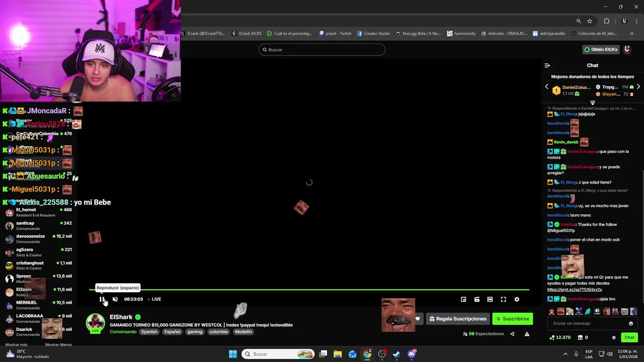This screenshot has height=362, width=644.
Task: Bookmark this page with the star icon
Action: [x=590, y=21]
